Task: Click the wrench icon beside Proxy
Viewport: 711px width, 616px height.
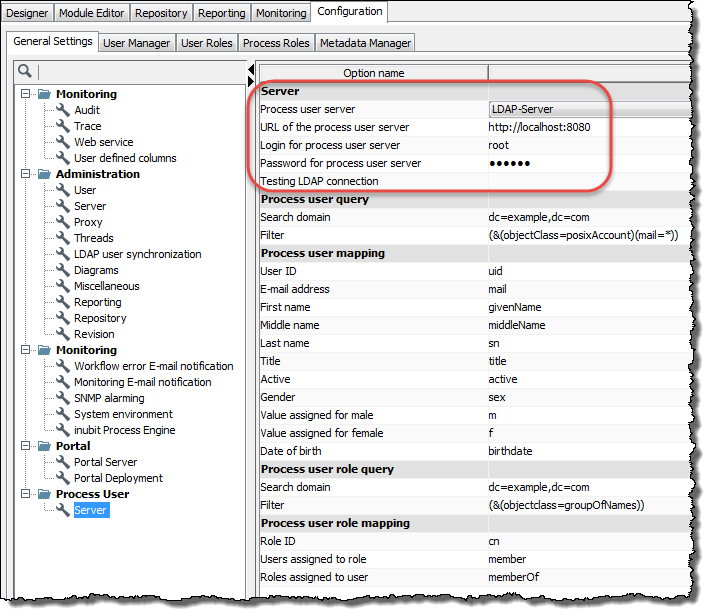Action: (63, 222)
